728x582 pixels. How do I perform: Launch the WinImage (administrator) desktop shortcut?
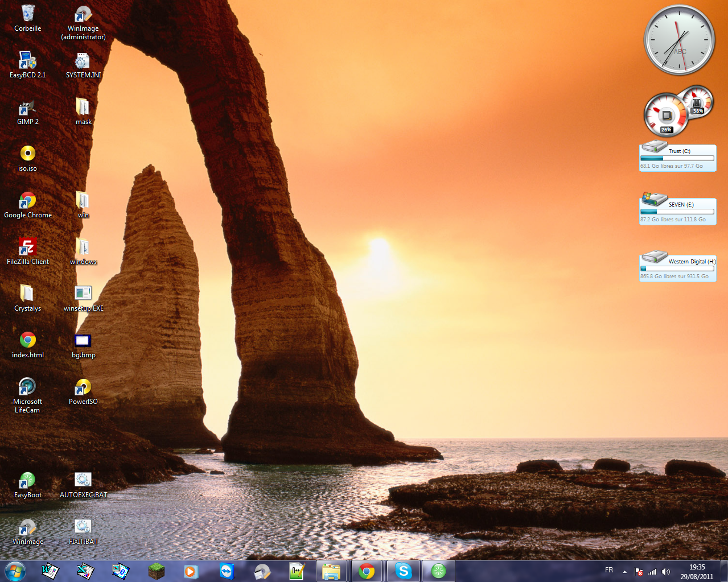[83, 23]
